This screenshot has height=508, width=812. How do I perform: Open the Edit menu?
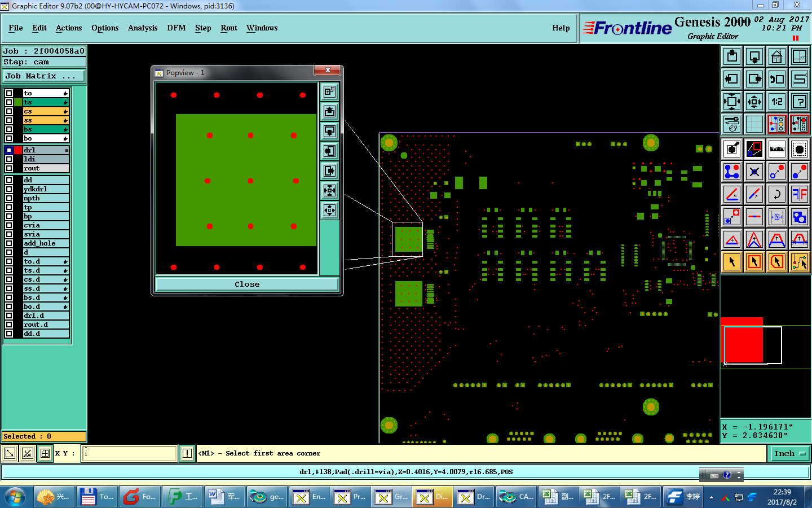pyautogui.click(x=39, y=28)
